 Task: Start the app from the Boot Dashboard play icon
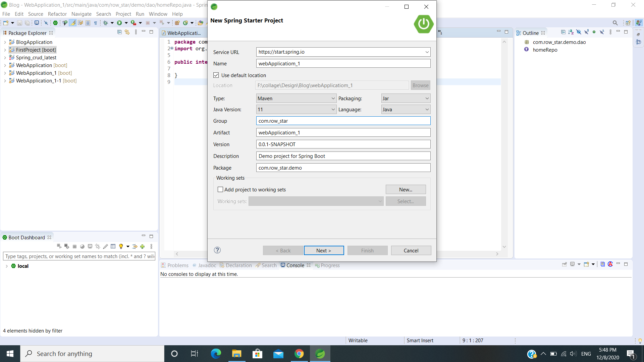pos(59,246)
